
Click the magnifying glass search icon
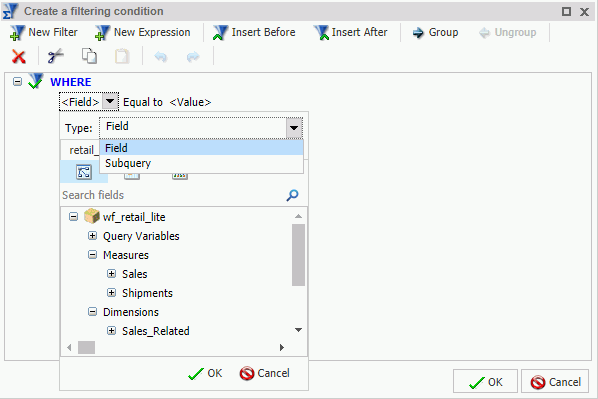pyautogui.click(x=292, y=195)
